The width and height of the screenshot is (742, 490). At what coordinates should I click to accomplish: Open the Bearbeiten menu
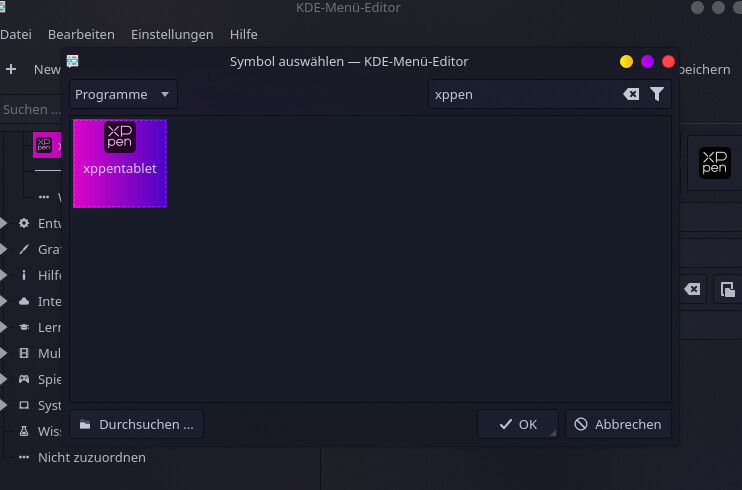point(81,35)
